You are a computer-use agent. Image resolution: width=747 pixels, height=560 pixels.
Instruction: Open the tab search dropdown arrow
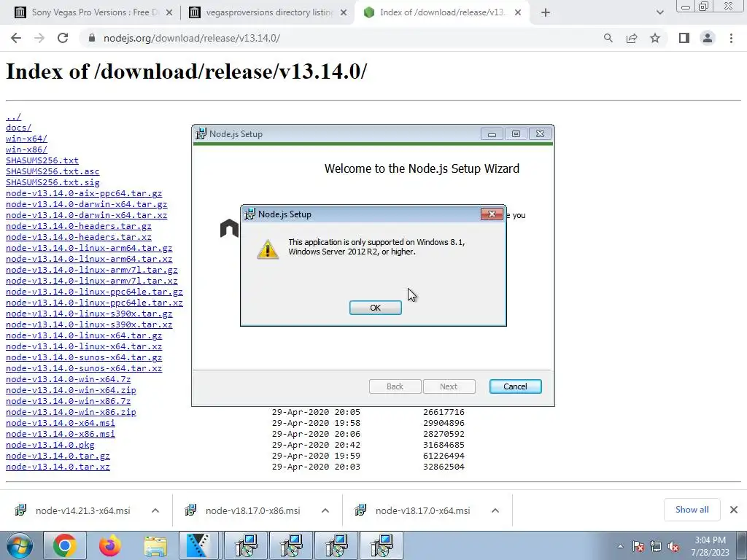tap(659, 12)
